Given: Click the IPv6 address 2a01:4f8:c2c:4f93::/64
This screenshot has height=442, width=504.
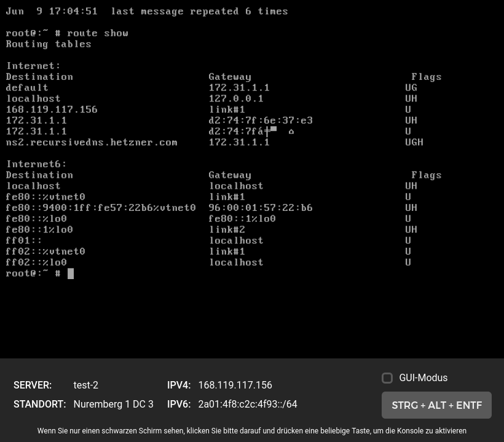Looking at the screenshot, I should point(247,405).
